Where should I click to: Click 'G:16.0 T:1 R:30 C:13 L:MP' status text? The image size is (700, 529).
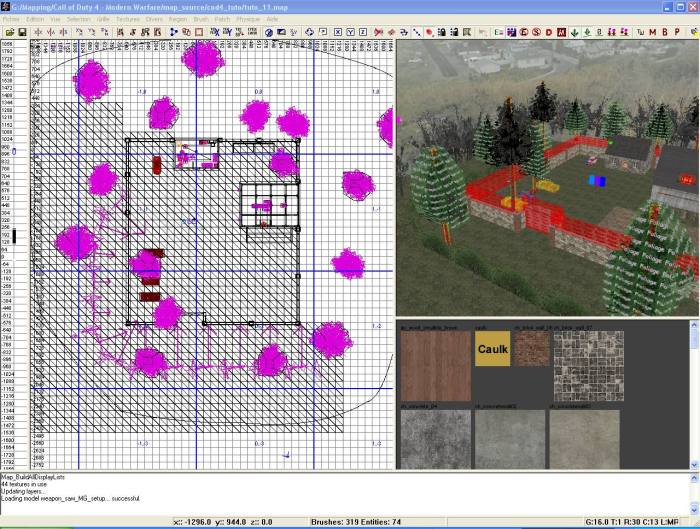(x=632, y=522)
